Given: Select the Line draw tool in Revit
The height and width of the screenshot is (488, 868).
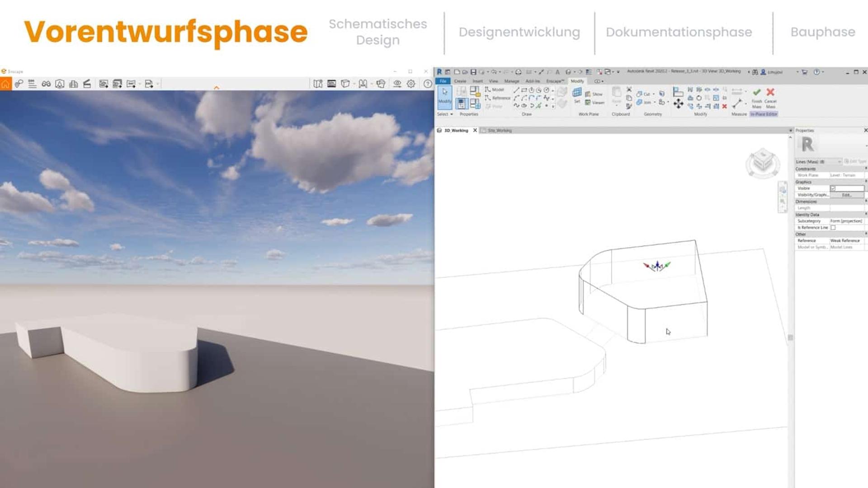Looking at the screenshot, I should [516, 90].
